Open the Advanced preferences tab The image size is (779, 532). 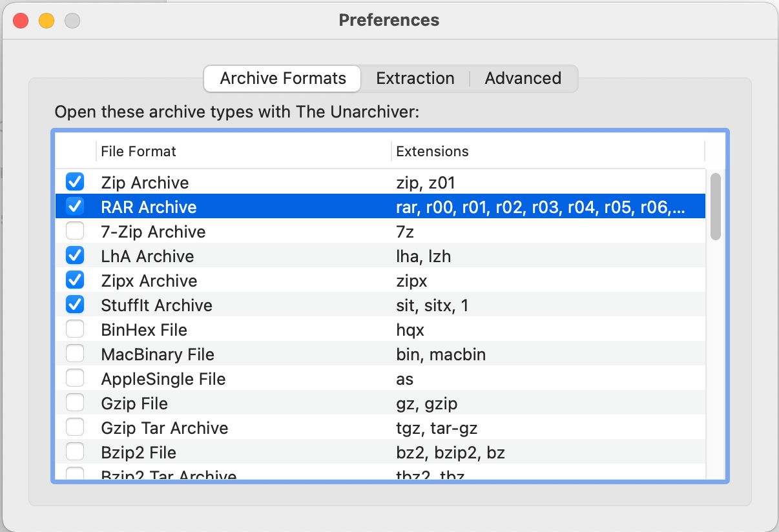pos(523,78)
